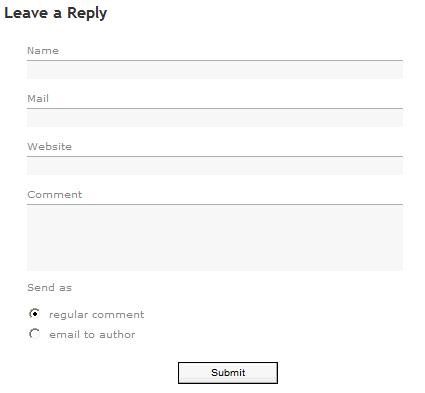
Task: Click the Mail field label
Action: (38, 99)
